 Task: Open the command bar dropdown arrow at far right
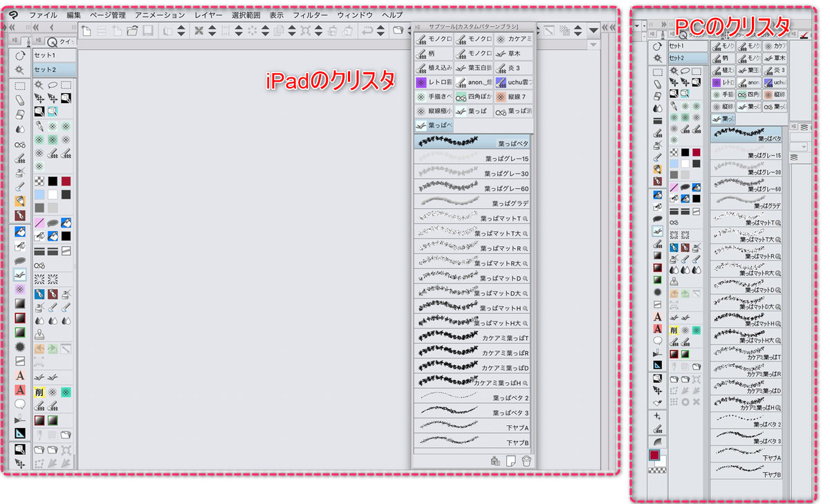pos(594,30)
